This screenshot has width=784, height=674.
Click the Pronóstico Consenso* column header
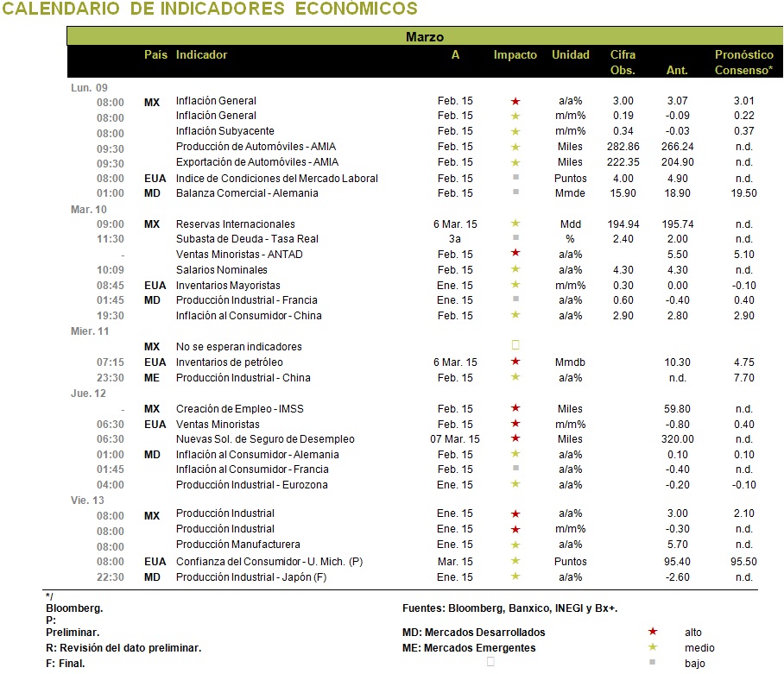[x=744, y=62]
